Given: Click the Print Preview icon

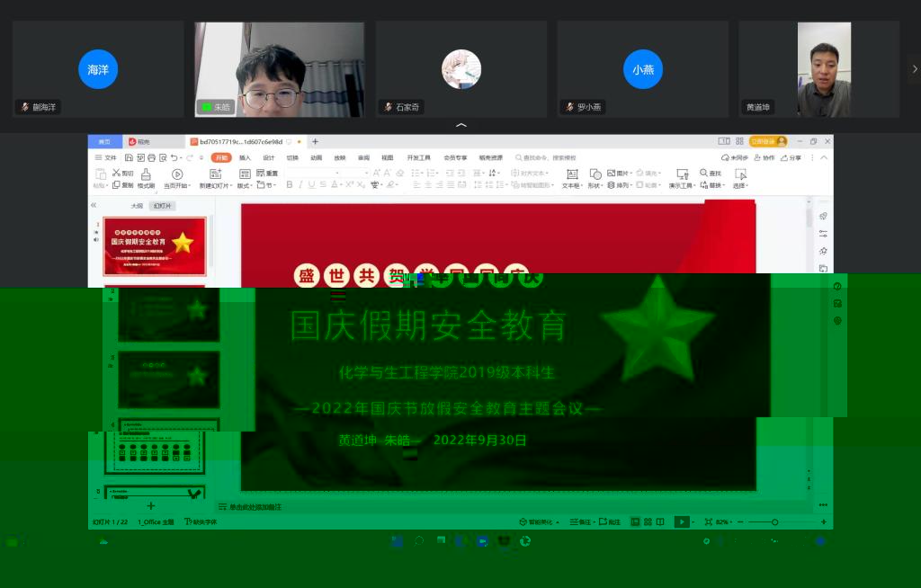Looking at the screenshot, I should pos(163,157).
